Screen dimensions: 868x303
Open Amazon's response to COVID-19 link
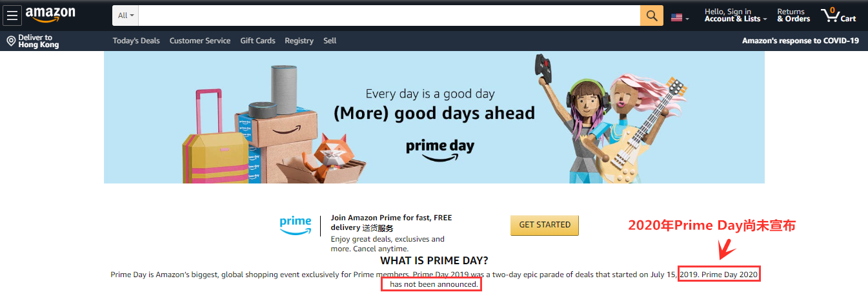click(800, 41)
